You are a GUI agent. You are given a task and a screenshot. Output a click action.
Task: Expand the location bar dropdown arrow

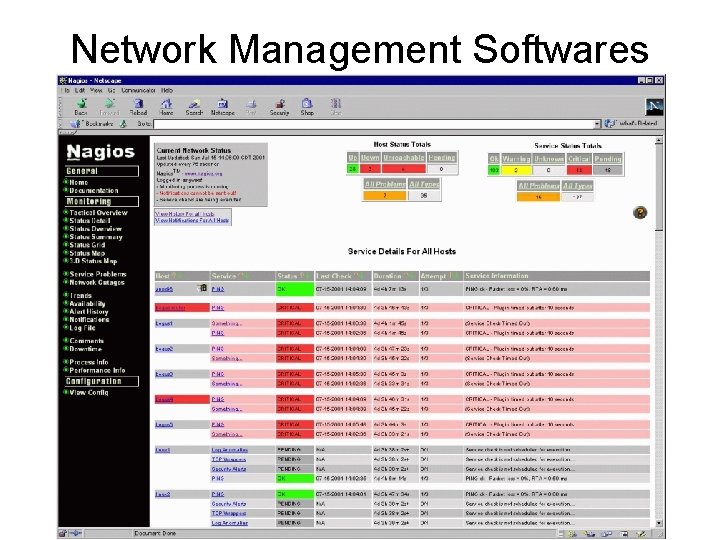pos(597,124)
